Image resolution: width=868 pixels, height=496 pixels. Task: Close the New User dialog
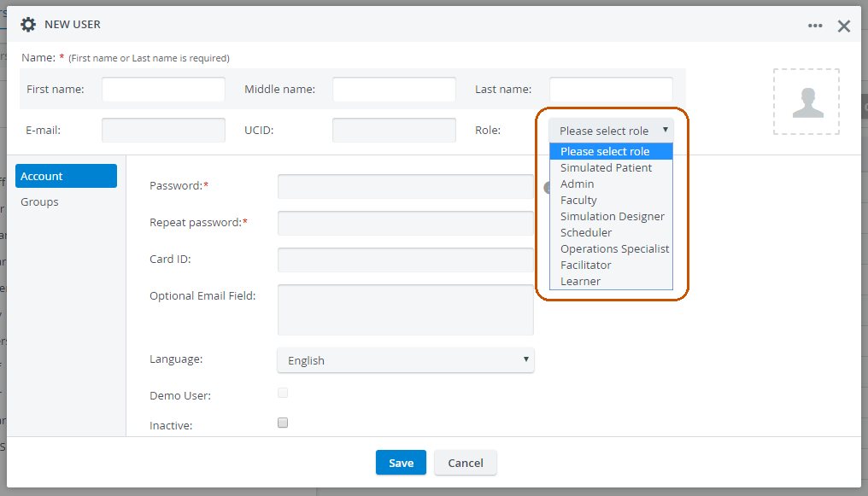843,26
